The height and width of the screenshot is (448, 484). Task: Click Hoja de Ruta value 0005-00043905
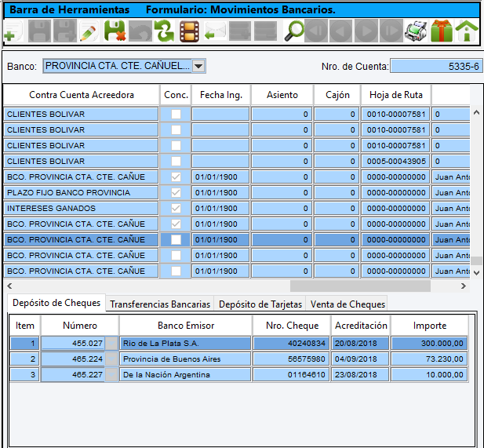point(395,161)
